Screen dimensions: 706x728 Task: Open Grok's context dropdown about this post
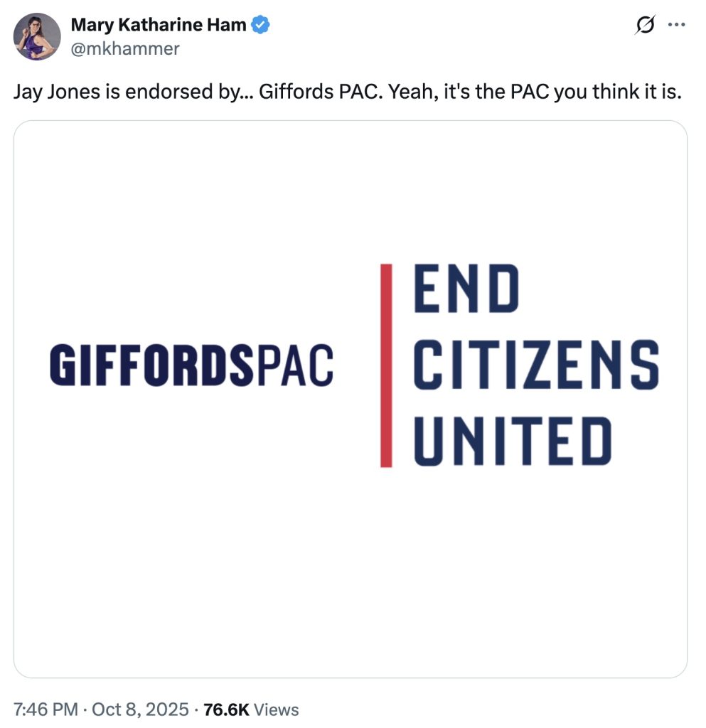[x=644, y=23]
